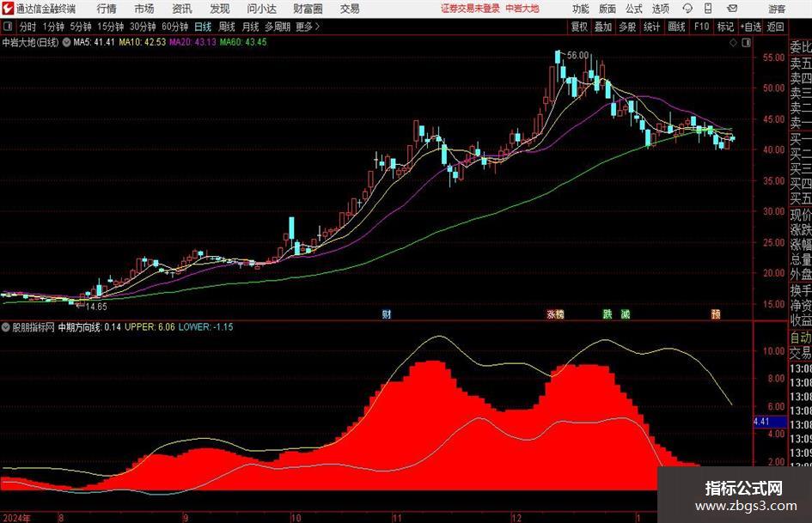Switch to the 60分钟 period tab
812x523 pixels.
(175, 27)
